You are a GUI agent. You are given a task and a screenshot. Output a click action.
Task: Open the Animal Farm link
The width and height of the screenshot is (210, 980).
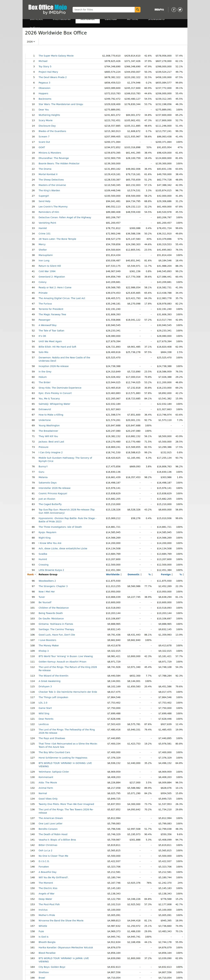[46, 788]
